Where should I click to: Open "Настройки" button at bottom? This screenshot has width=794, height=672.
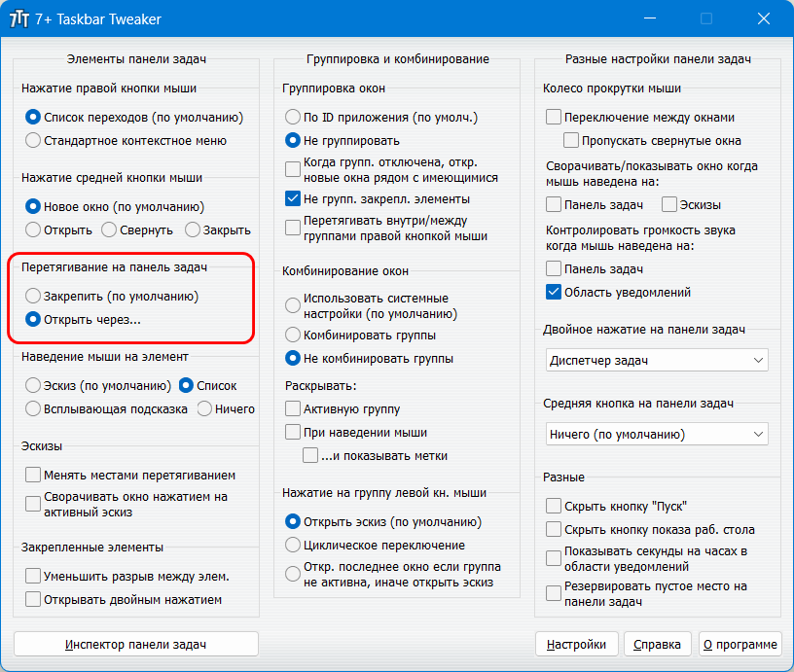[576, 644]
